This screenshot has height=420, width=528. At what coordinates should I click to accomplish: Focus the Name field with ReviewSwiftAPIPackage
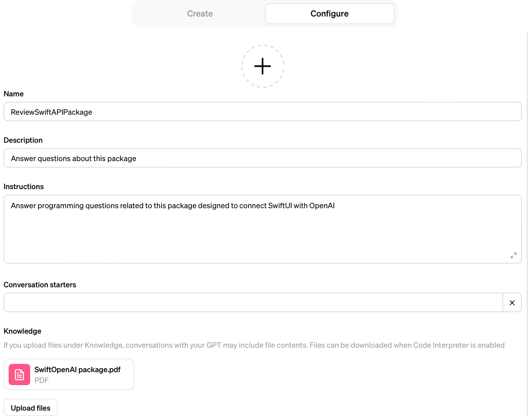click(263, 112)
